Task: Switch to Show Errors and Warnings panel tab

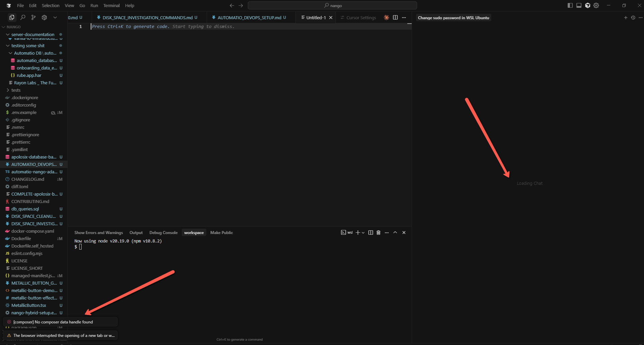Action: 98,233
